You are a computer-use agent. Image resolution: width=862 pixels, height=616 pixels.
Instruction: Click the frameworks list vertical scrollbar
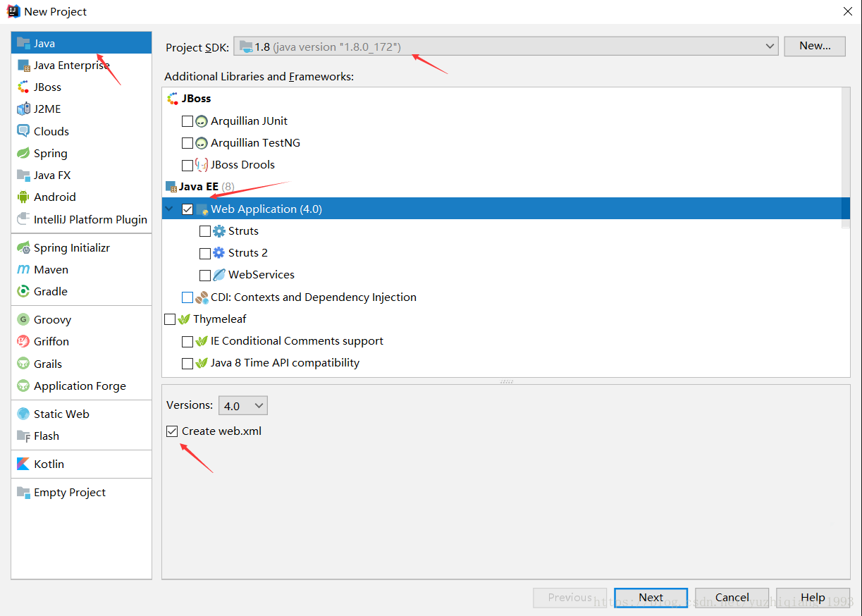(845, 158)
